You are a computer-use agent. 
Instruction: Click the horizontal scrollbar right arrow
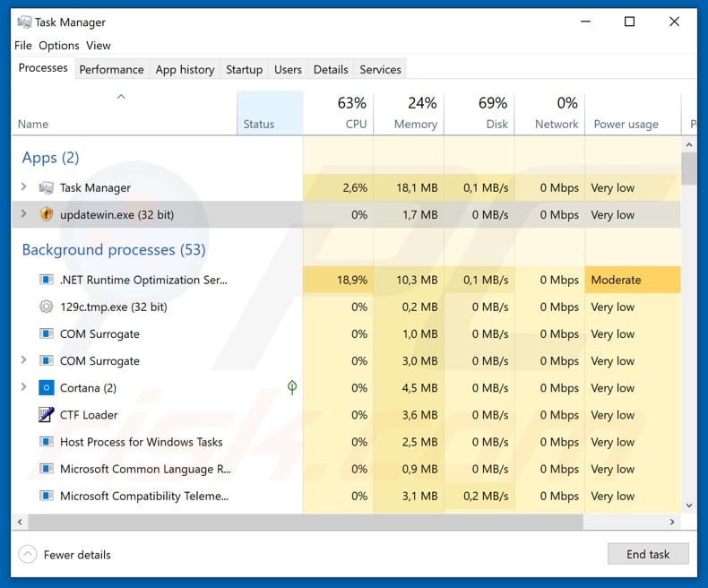pos(672,522)
